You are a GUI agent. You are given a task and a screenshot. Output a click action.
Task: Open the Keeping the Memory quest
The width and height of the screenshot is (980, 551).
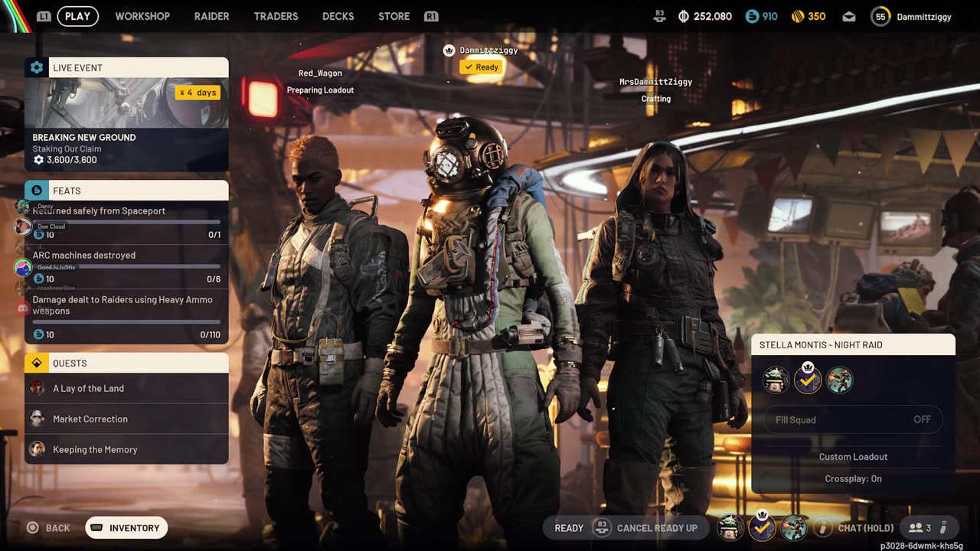[126, 449]
